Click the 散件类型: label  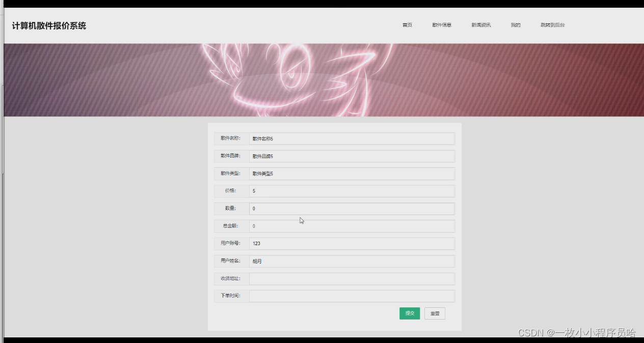click(230, 173)
